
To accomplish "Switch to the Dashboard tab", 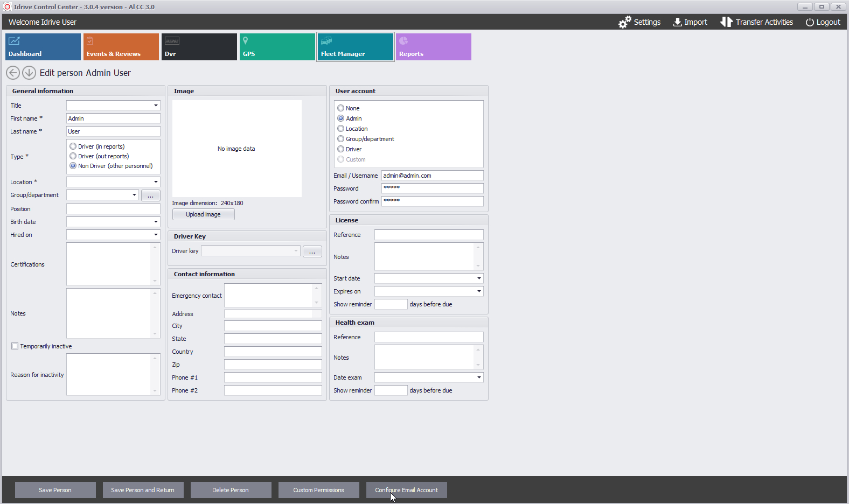I will point(43,47).
